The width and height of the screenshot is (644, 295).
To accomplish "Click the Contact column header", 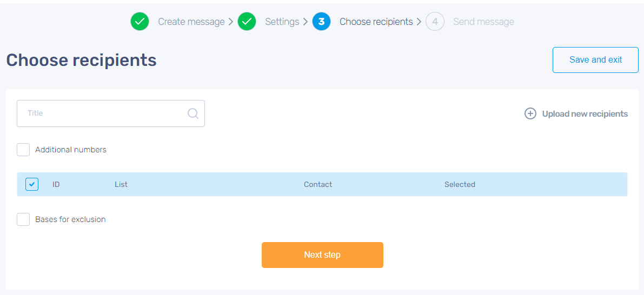I will tap(318, 184).
